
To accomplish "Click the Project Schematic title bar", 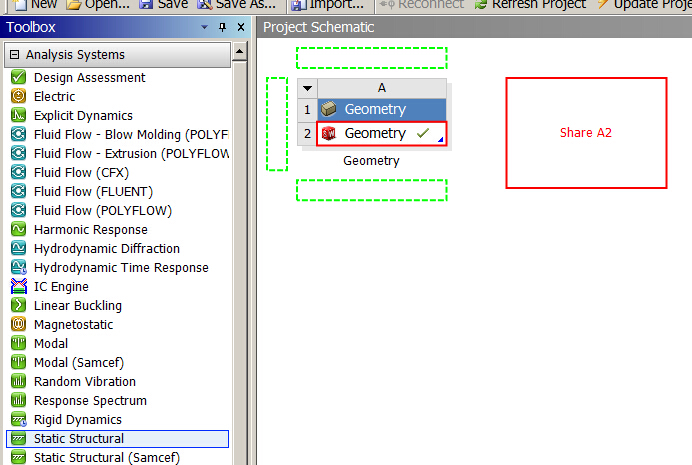I will [474, 27].
